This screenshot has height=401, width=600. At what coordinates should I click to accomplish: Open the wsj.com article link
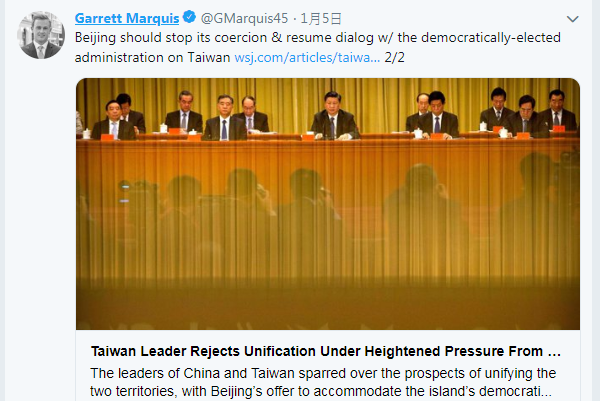306,58
